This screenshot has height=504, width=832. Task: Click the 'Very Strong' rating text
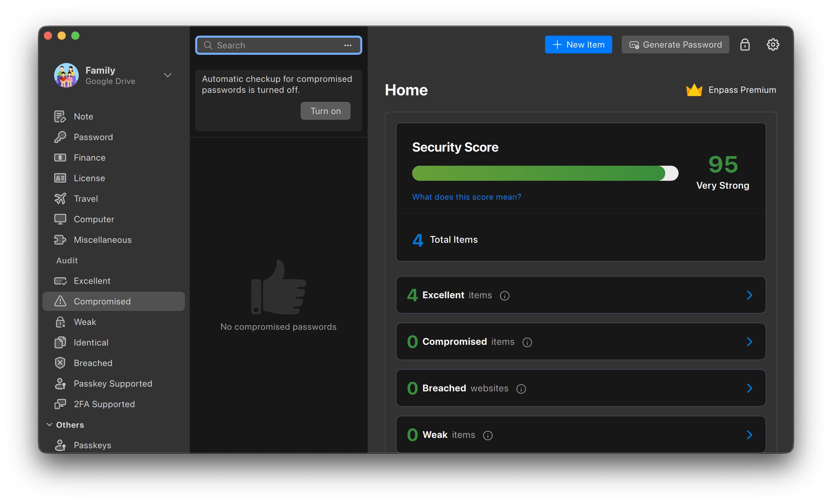pos(723,186)
